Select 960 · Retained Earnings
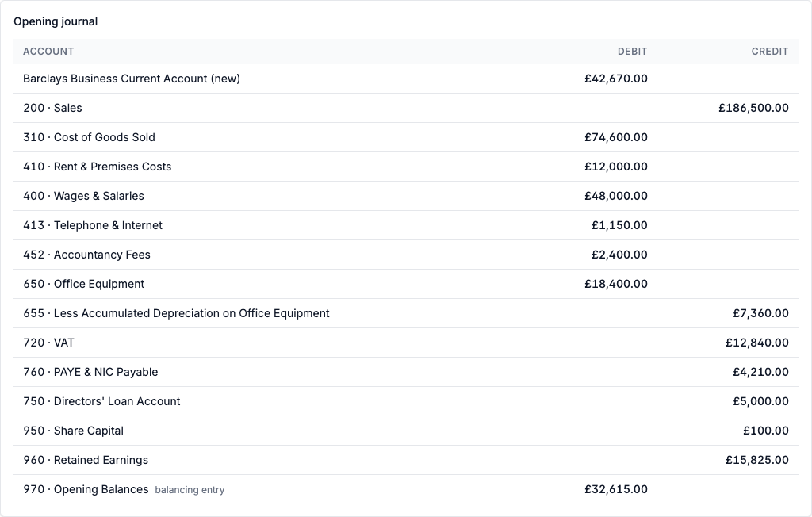Viewport: 812px width, 517px height. pos(86,460)
